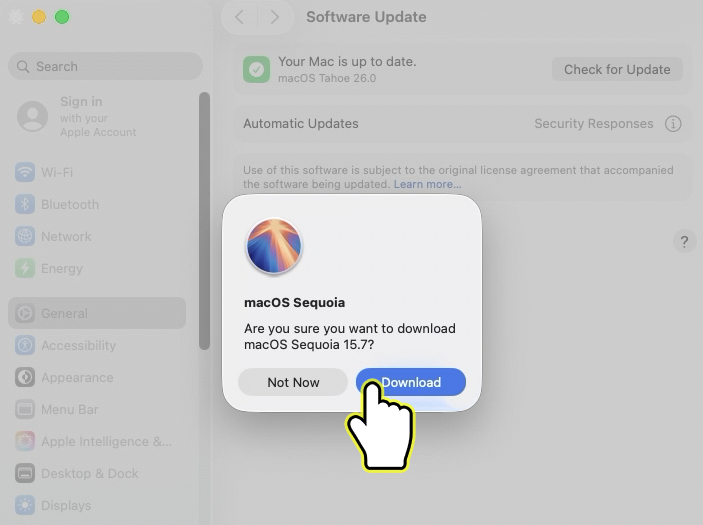The width and height of the screenshot is (703, 525).
Task: Click the Check for Update button
Action: pyautogui.click(x=617, y=69)
